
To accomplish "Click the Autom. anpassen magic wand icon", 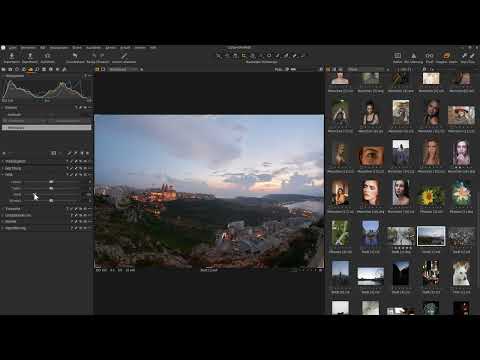I will point(124,56).
